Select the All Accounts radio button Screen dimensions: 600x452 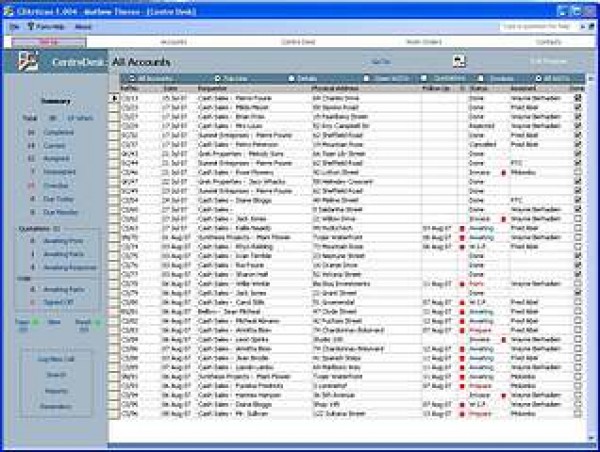132,78
